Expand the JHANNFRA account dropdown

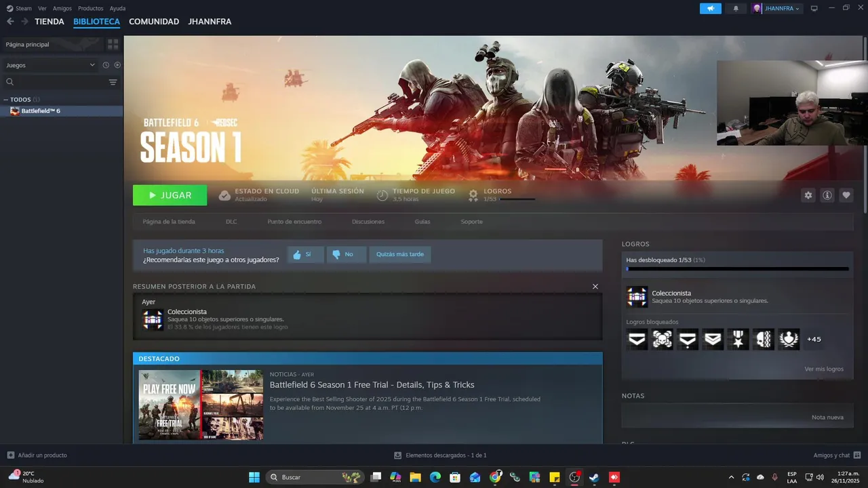(776, 8)
